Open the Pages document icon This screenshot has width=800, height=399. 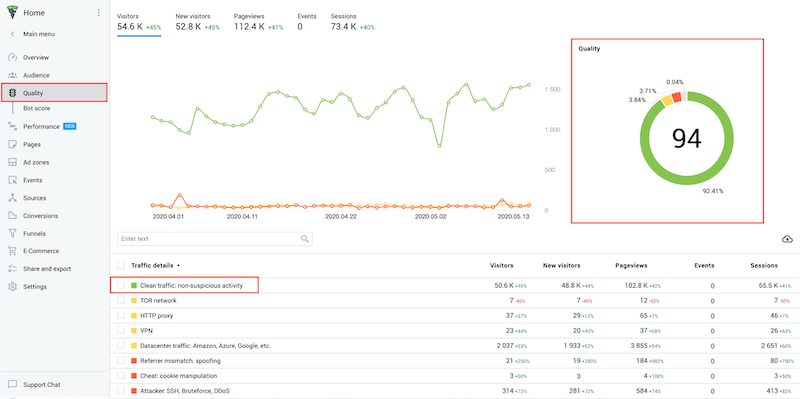point(13,144)
